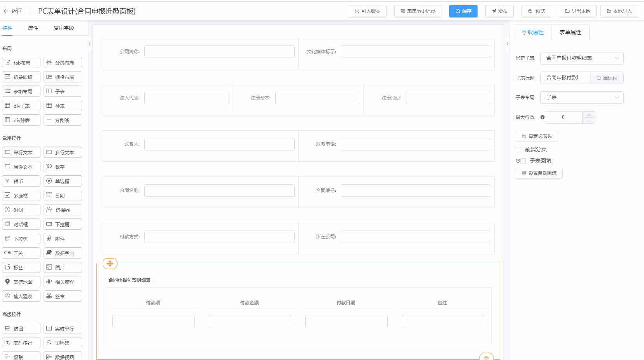Open the 复用字段 tab
644x360 pixels.
[64, 28]
